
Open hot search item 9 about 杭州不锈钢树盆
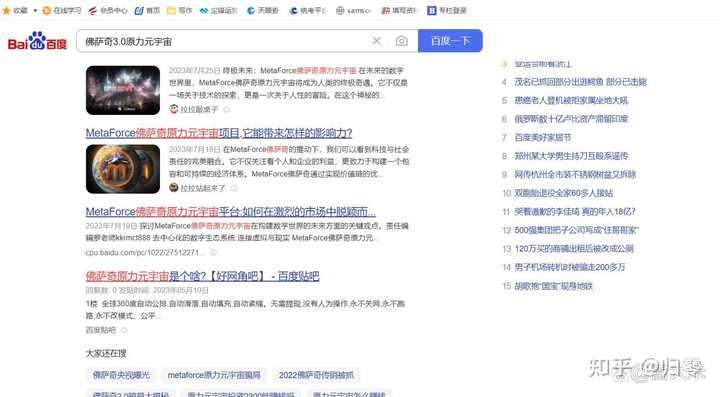click(x=575, y=174)
